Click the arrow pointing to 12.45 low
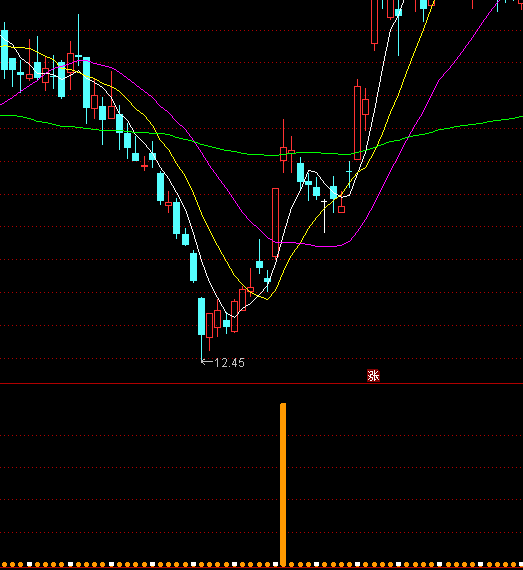 207,361
